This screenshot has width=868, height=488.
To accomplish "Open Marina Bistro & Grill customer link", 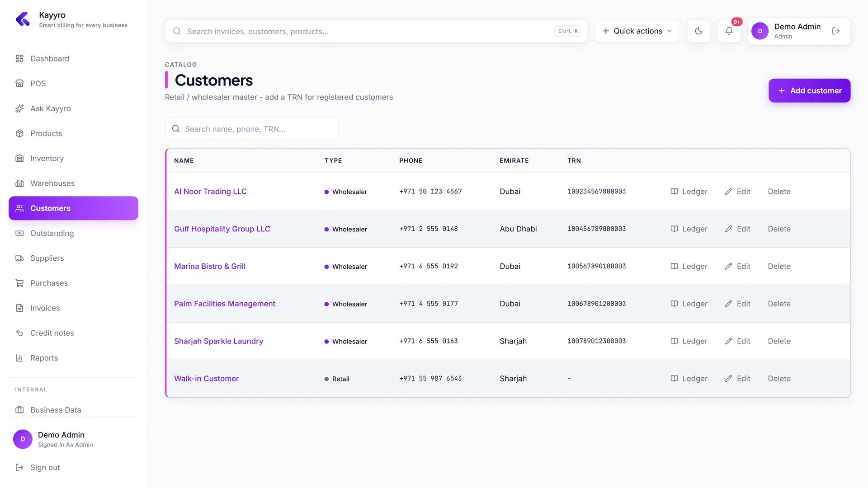I will [x=210, y=267].
